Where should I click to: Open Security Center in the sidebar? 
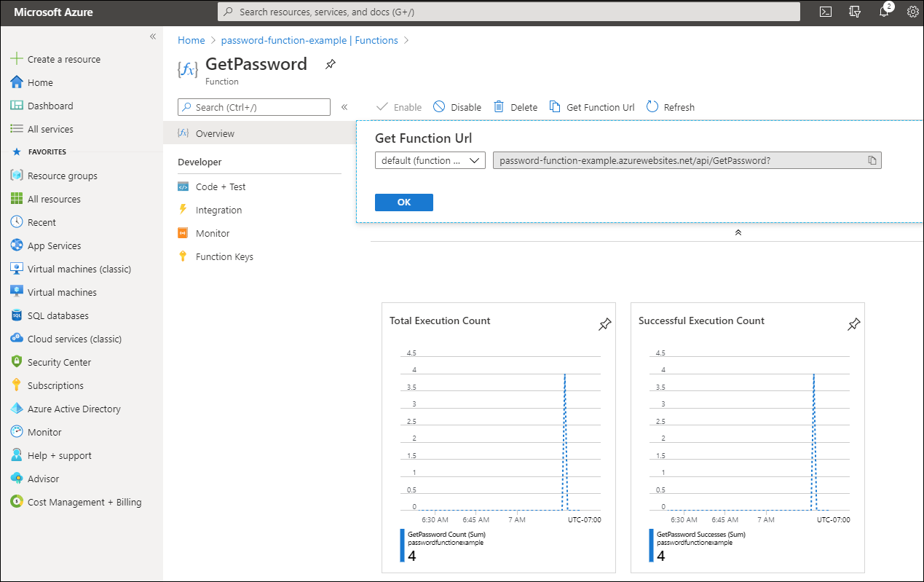click(x=59, y=362)
